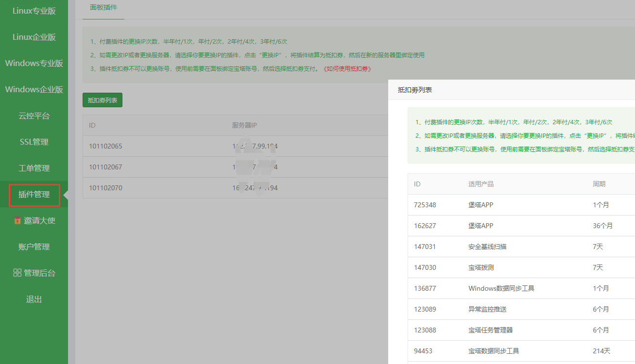This screenshot has height=364, width=635.
Task: Select 插件管理 in the sidebar
Action: tap(34, 194)
